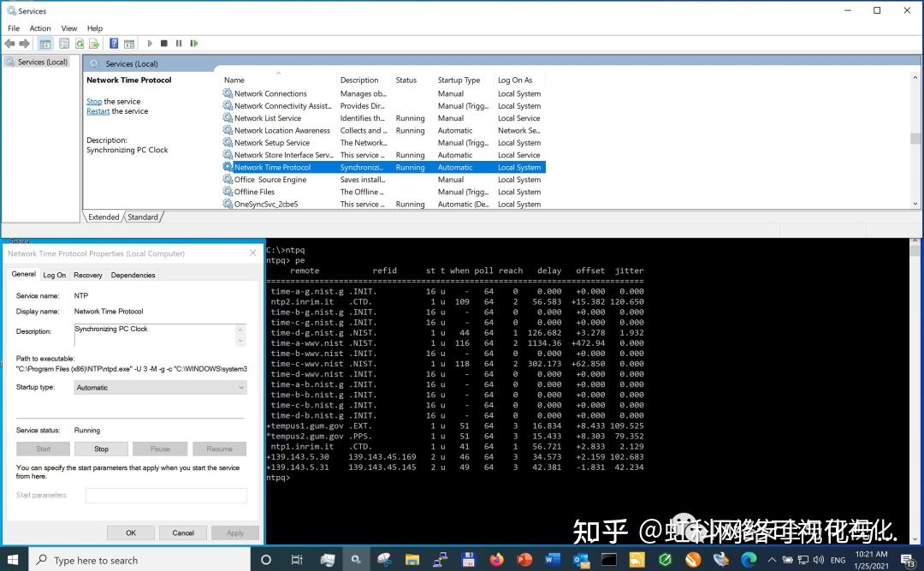Click the Stop button in Service status
The height and width of the screenshot is (571, 924).
[101, 448]
